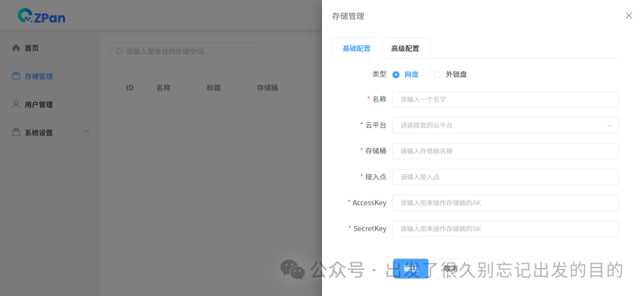
Task: Click the 标题 column header
Action: pyautogui.click(x=213, y=88)
